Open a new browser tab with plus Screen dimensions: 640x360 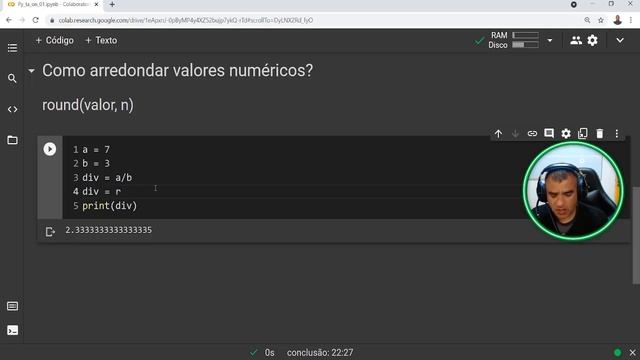pyautogui.click(x=112, y=4)
